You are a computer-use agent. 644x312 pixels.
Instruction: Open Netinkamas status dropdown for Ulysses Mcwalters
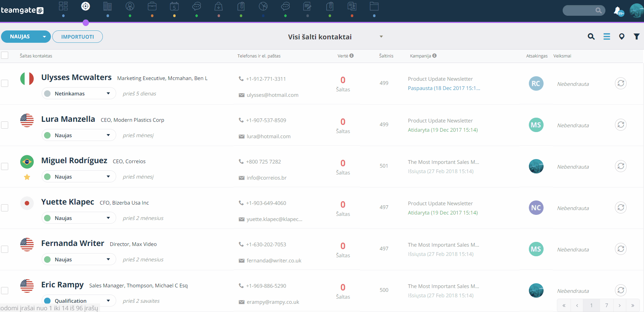point(79,93)
